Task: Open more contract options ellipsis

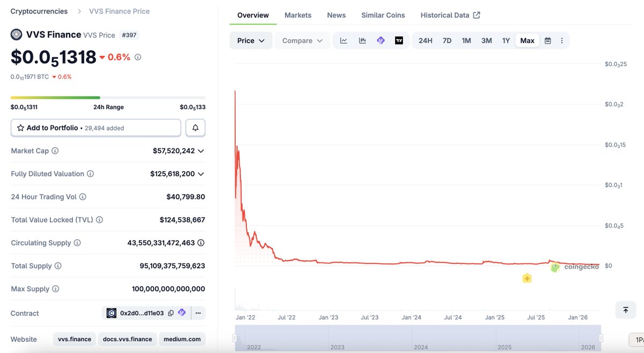Action: click(x=197, y=313)
